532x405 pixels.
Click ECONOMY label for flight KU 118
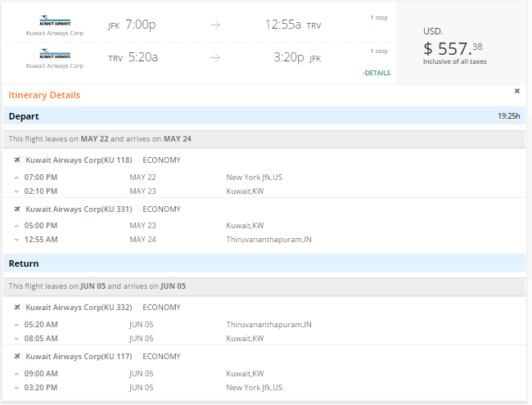pos(161,160)
